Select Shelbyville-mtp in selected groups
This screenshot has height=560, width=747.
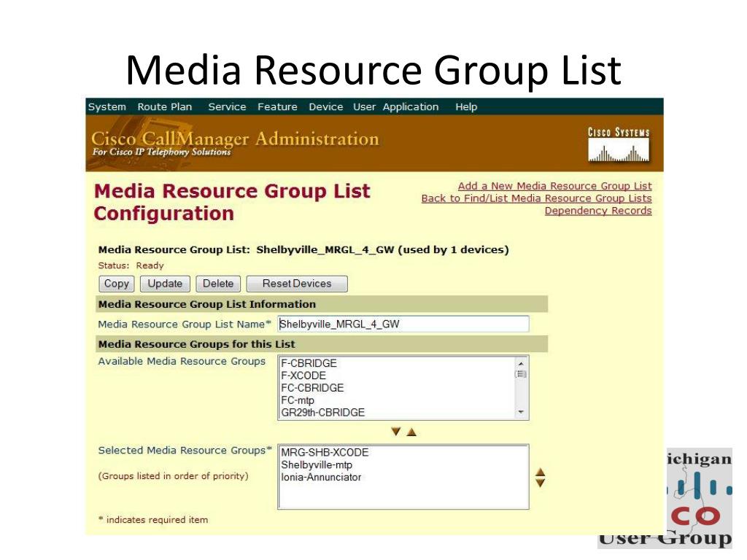point(317,464)
